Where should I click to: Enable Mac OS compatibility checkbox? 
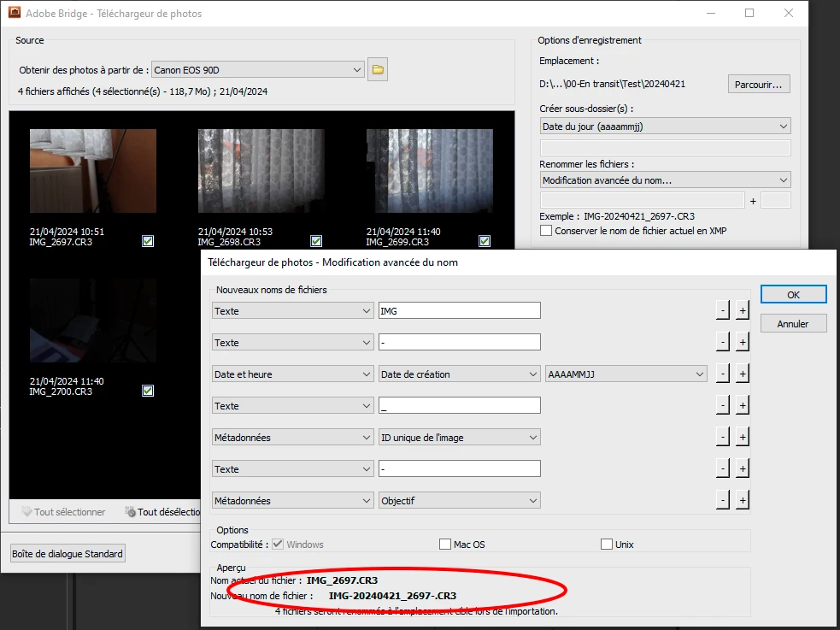pos(444,545)
